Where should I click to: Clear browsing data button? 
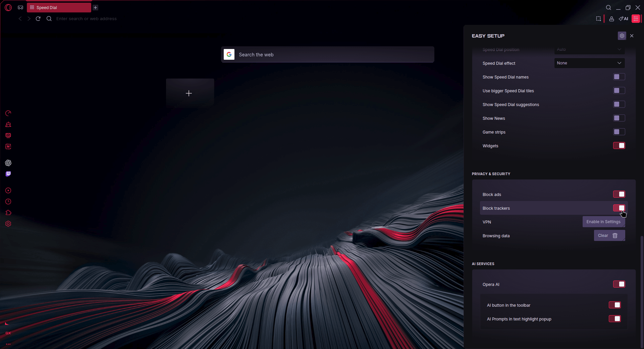click(609, 236)
